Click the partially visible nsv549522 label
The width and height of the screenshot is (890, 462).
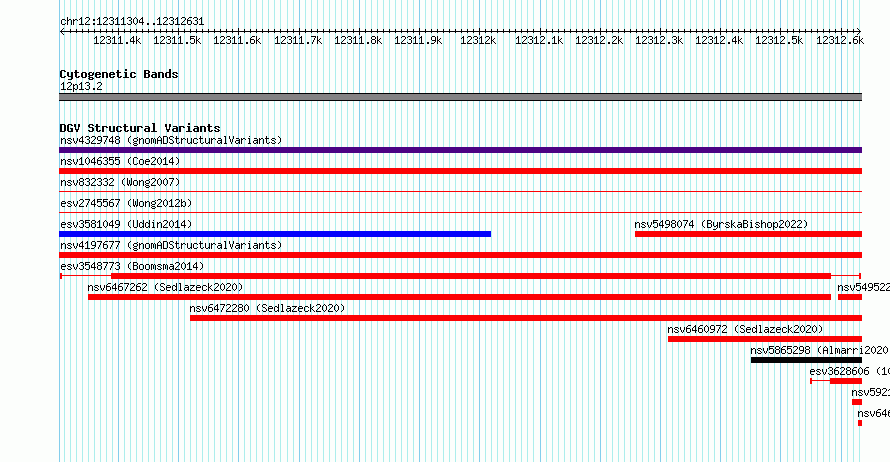click(x=863, y=287)
